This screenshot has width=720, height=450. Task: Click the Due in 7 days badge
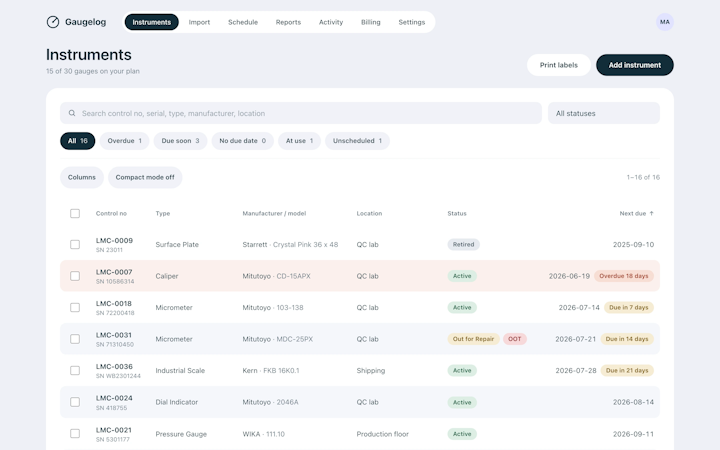coord(629,308)
